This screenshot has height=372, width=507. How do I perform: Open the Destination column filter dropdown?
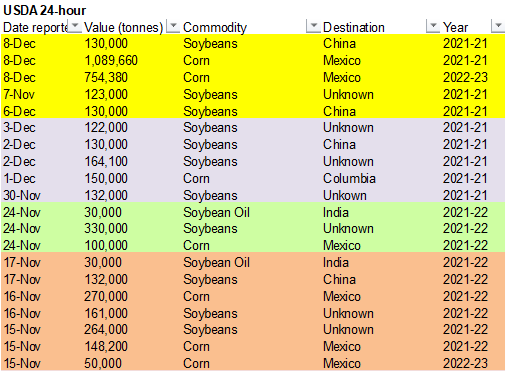point(433,26)
